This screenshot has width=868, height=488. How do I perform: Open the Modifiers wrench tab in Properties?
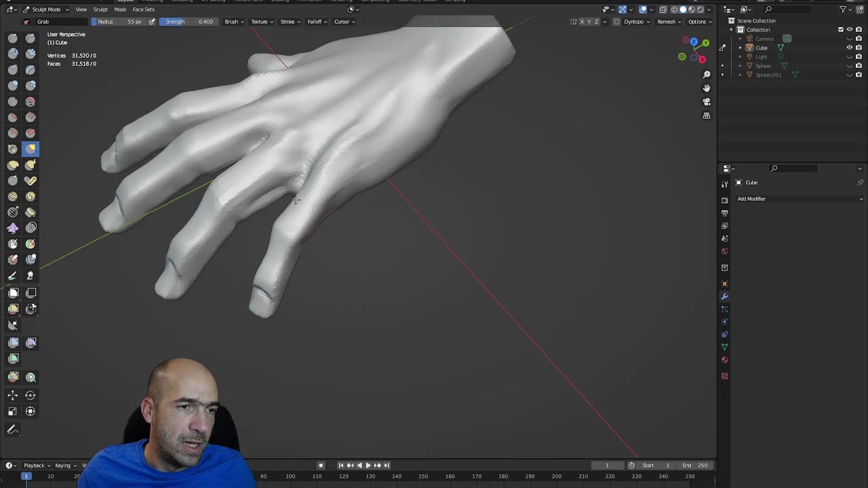(724, 296)
